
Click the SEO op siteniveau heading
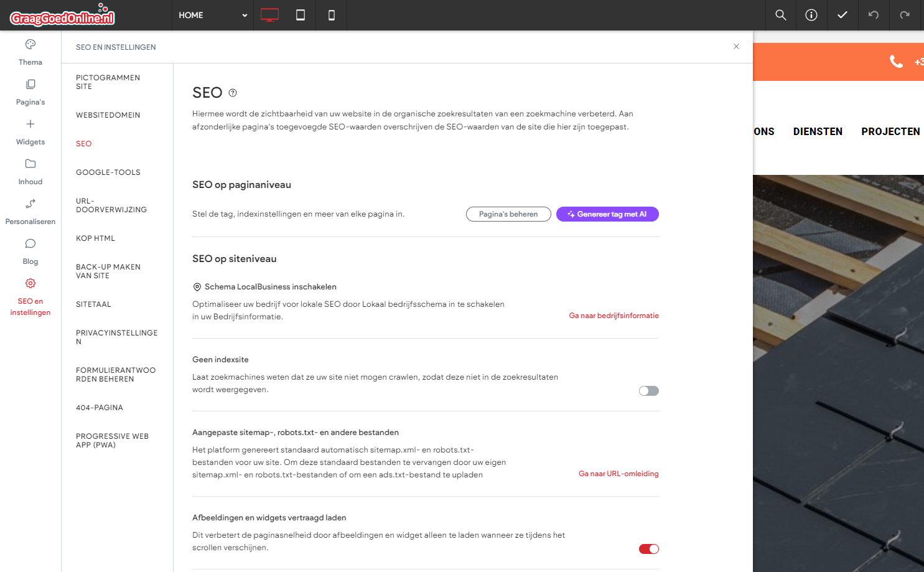pos(234,259)
